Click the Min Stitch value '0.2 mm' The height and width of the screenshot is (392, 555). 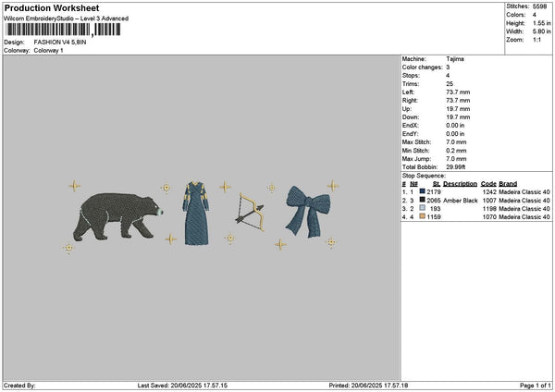click(456, 151)
